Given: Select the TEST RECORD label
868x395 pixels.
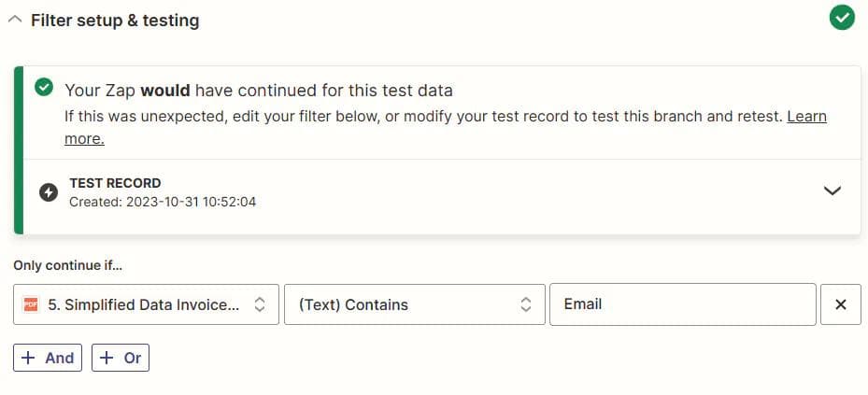Looking at the screenshot, I should click(x=115, y=183).
